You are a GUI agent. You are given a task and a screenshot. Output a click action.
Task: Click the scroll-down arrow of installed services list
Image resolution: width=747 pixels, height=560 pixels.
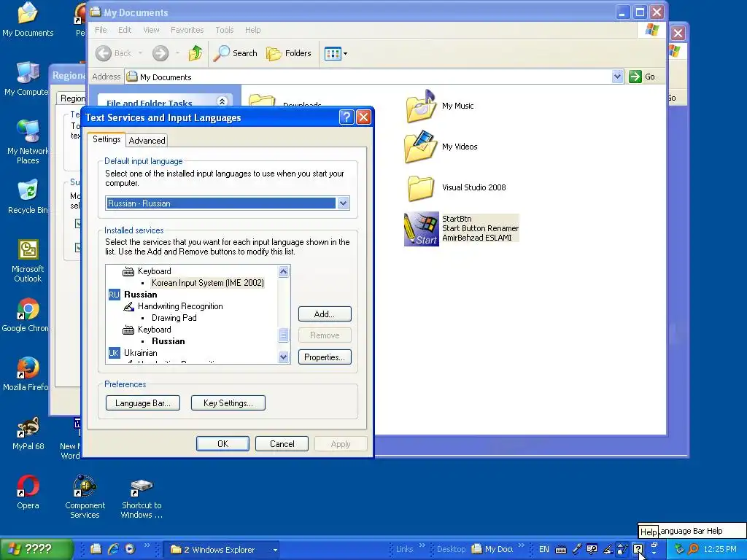284,357
